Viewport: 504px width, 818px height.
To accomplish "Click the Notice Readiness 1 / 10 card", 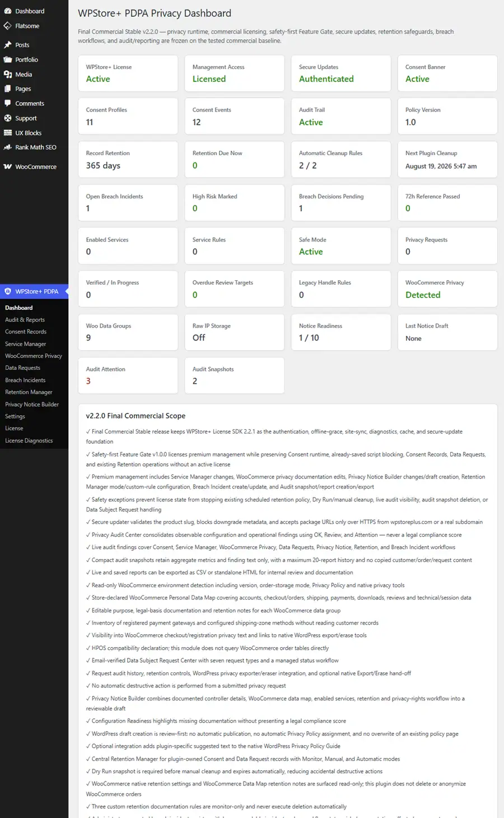I will coord(341,332).
